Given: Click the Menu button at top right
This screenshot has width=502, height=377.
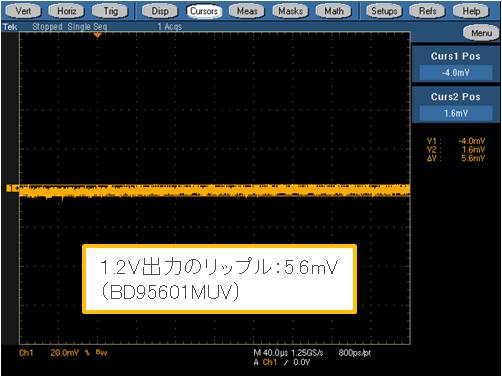Looking at the screenshot, I should click(481, 33).
